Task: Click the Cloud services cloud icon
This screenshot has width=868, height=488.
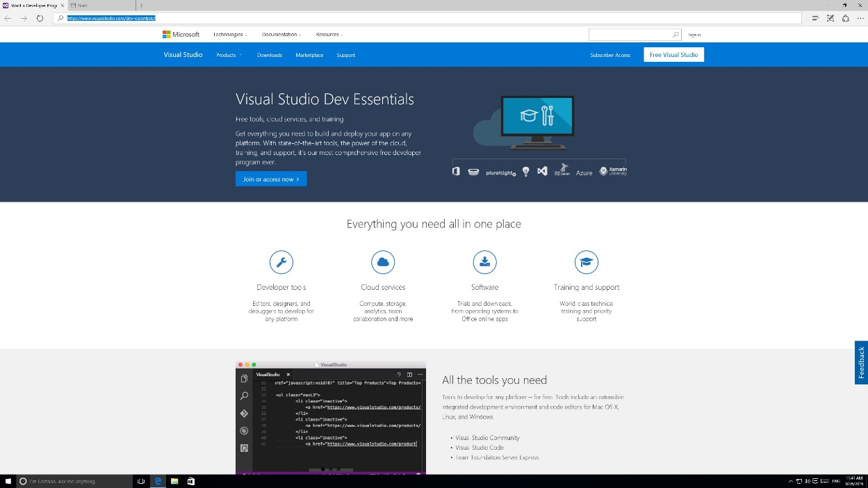Action: 383,262
